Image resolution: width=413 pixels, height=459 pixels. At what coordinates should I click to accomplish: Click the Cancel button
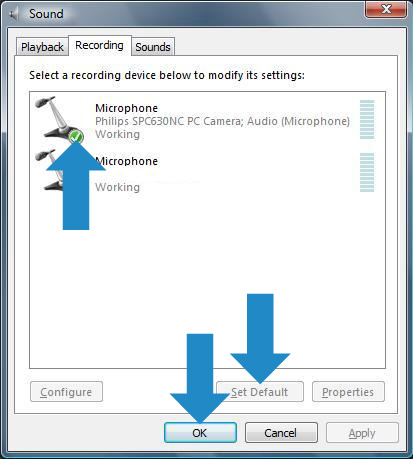[x=281, y=433]
